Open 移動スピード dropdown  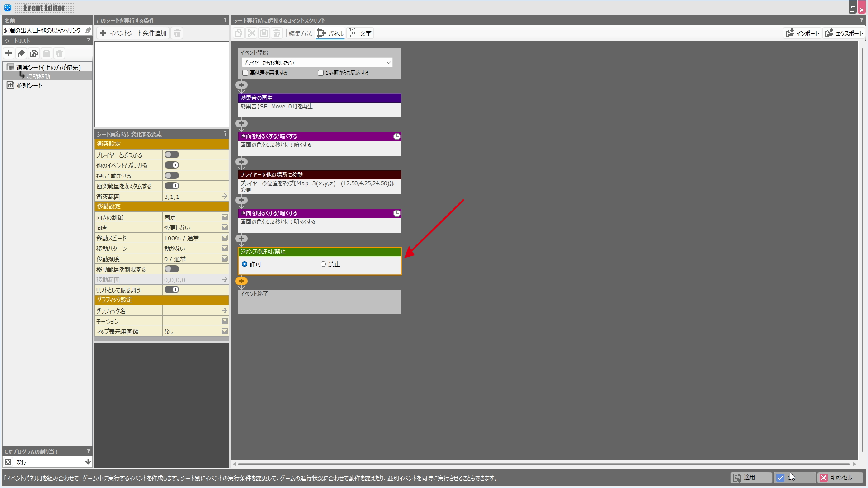(225, 238)
